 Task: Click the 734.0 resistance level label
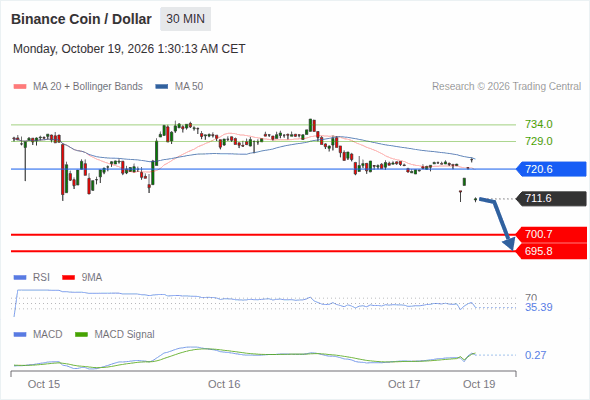[x=539, y=124]
